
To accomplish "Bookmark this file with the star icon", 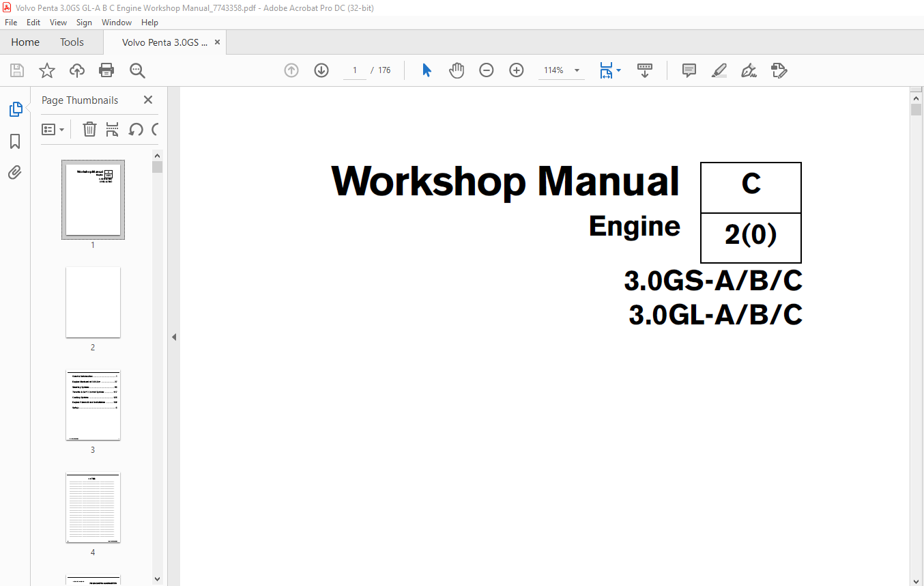I will pyautogui.click(x=46, y=70).
